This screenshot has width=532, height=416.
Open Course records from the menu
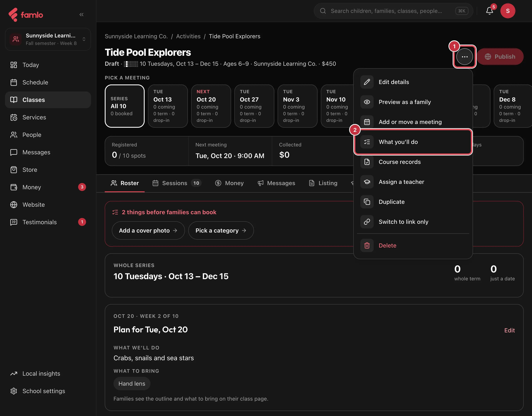[x=413, y=162]
